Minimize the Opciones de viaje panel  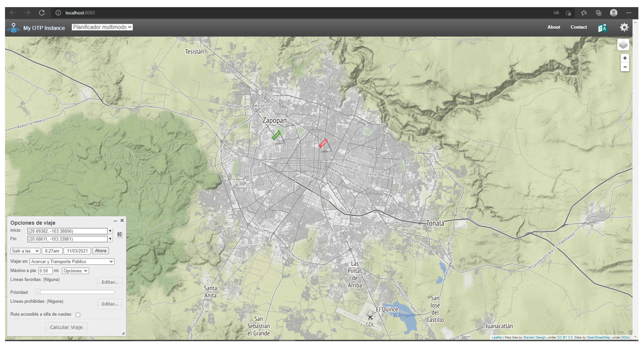[x=115, y=221]
